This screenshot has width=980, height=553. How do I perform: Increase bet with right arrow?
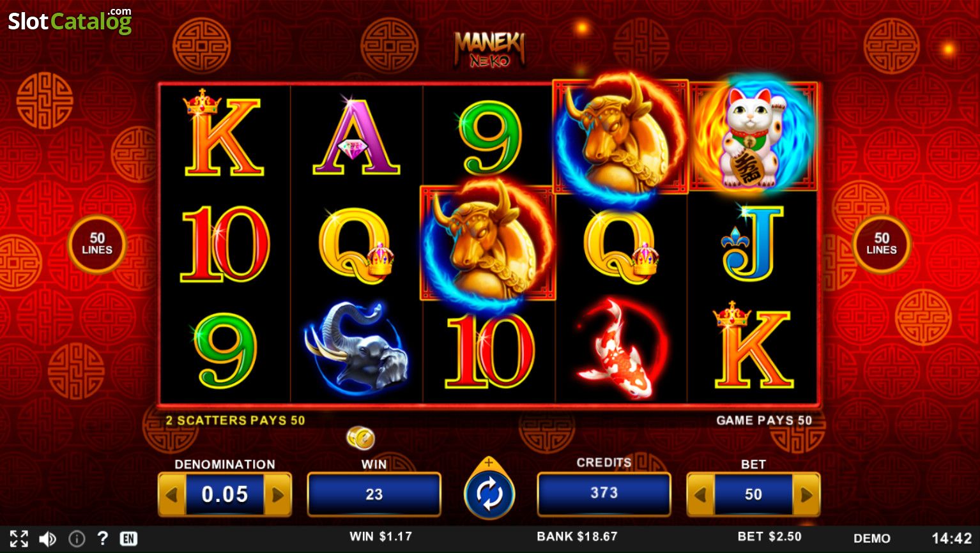(806, 494)
